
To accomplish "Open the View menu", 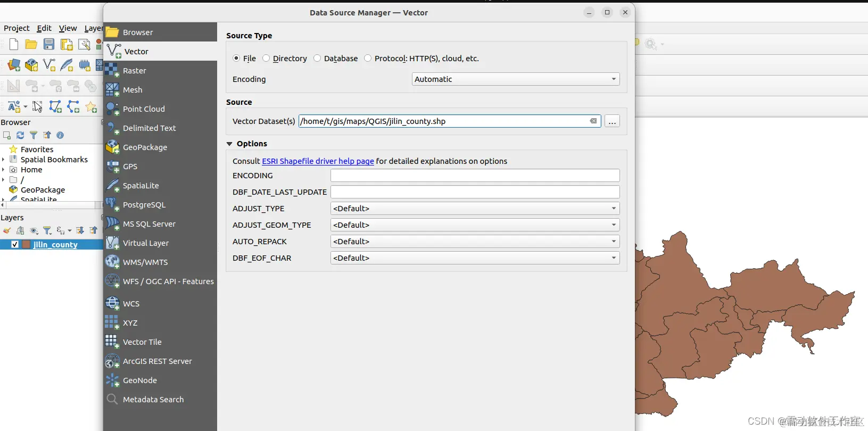I will tap(68, 28).
